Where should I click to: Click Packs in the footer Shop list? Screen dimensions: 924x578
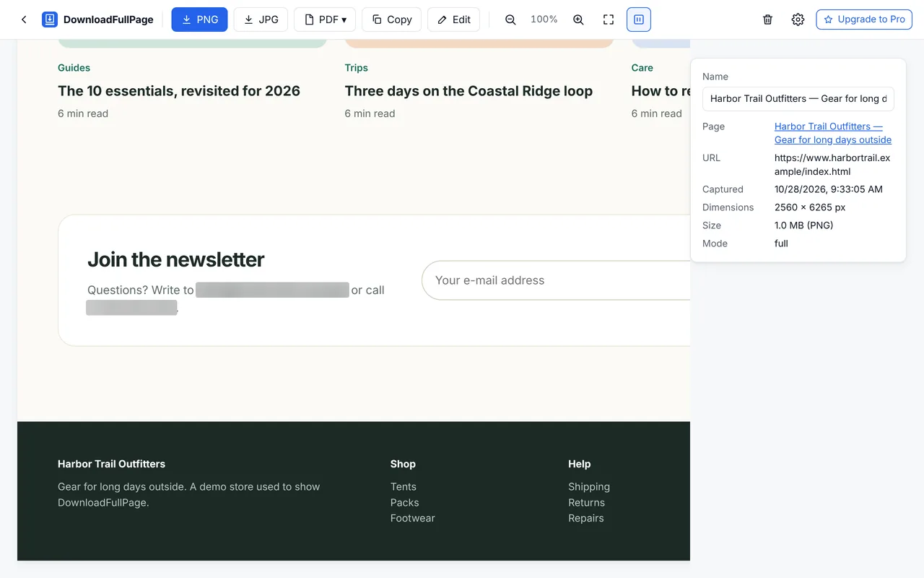pos(404,503)
